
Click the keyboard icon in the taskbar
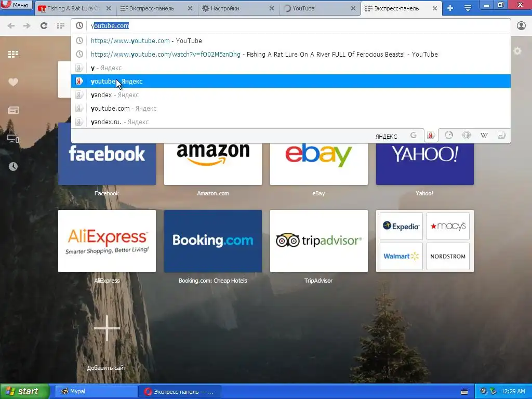coord(464,392)
